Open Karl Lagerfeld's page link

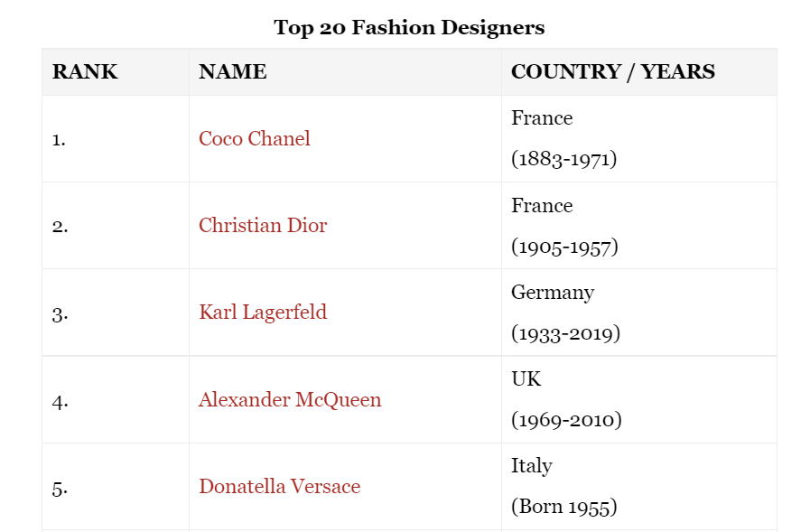(263, 313)
